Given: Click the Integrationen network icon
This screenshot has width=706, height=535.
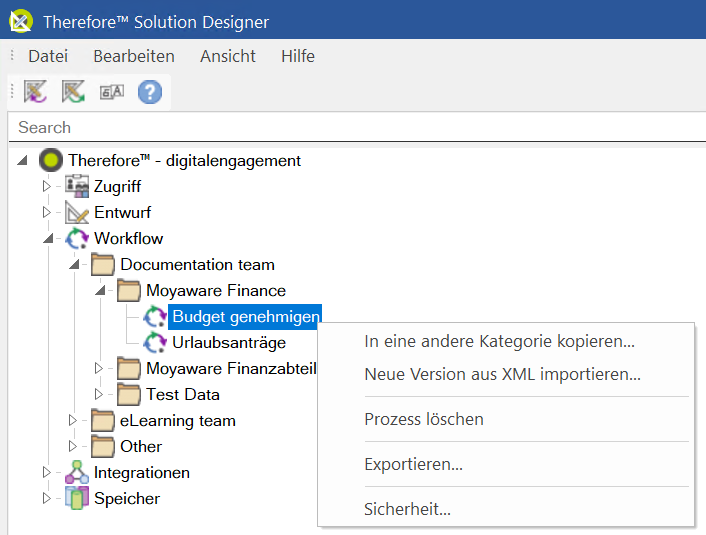Looking at the screenshot, I should click(77, 472).
